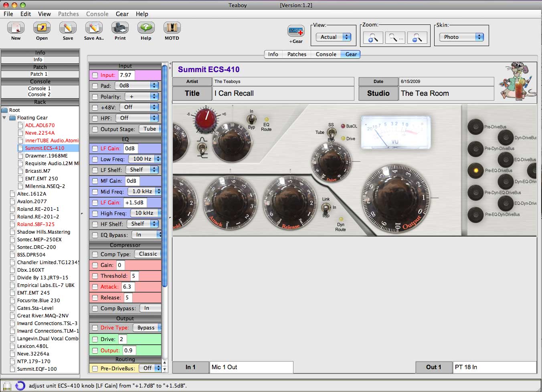Click the VU meter display
Viewport: 542px width, 392px height.
(395, 132)
